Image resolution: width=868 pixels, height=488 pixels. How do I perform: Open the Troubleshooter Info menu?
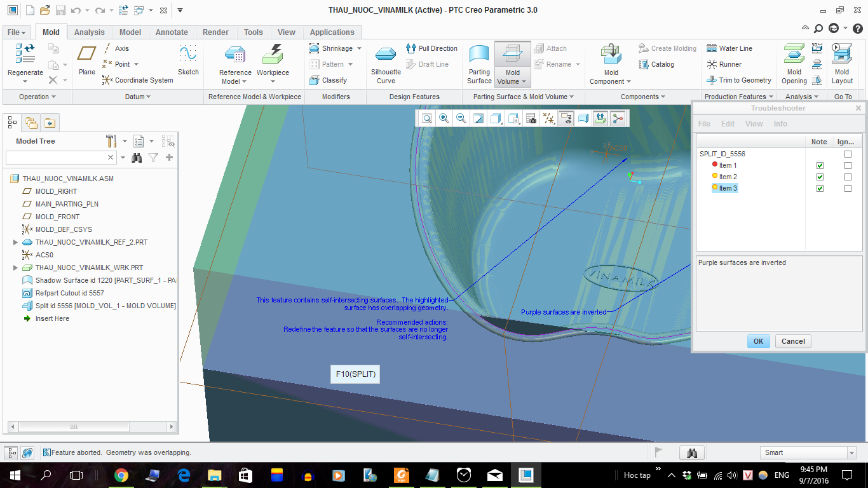point(780,124)
